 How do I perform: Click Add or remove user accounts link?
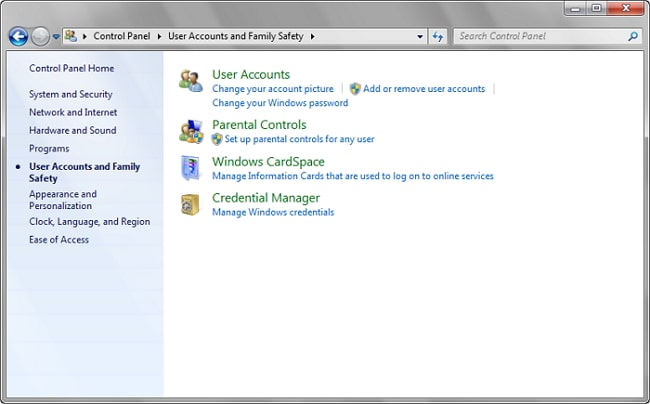tap(423, 89)
